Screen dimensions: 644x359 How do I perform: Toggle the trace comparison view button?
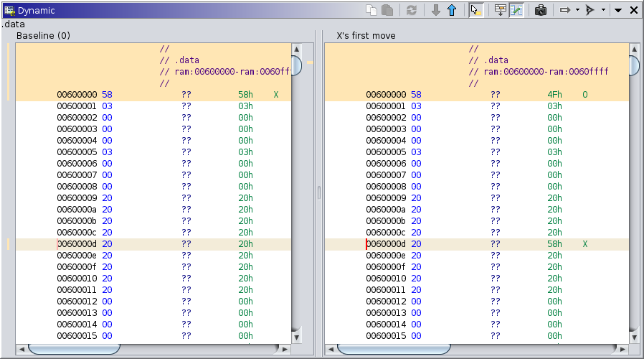pos(516,10)
